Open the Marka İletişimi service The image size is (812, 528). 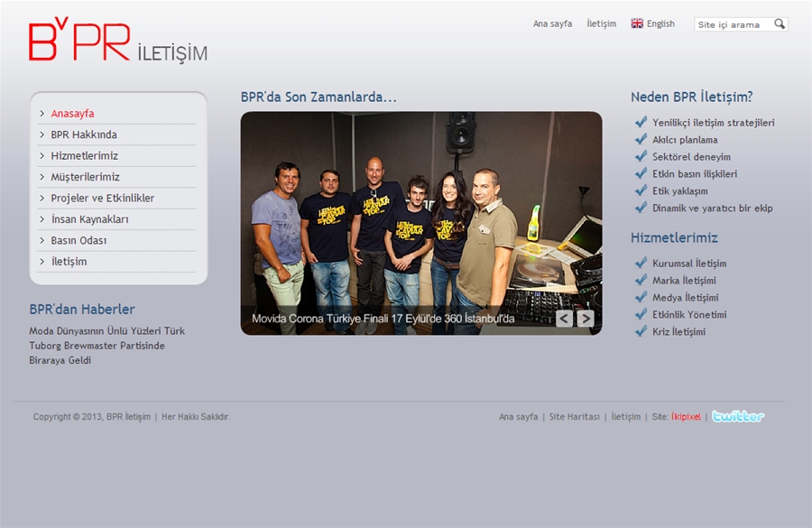(684, 281)
